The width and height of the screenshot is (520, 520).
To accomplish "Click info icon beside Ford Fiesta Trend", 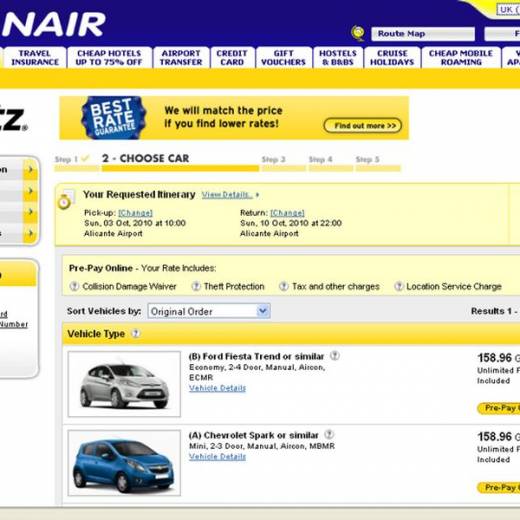I will pos(335,356).
